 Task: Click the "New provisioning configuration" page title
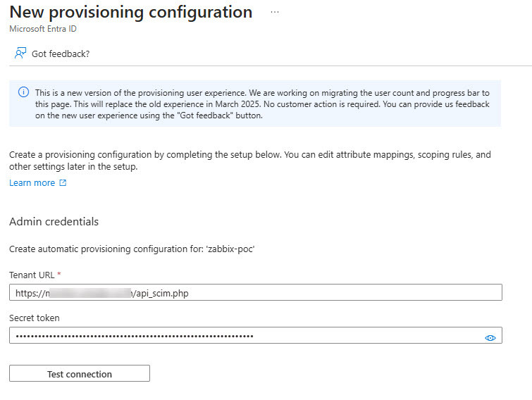coord(130,13)
